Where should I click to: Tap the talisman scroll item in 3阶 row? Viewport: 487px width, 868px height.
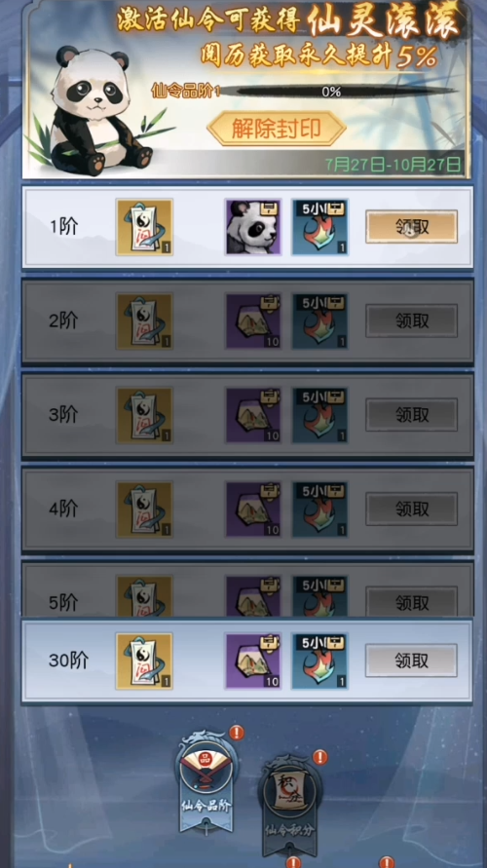coord(144,415)
